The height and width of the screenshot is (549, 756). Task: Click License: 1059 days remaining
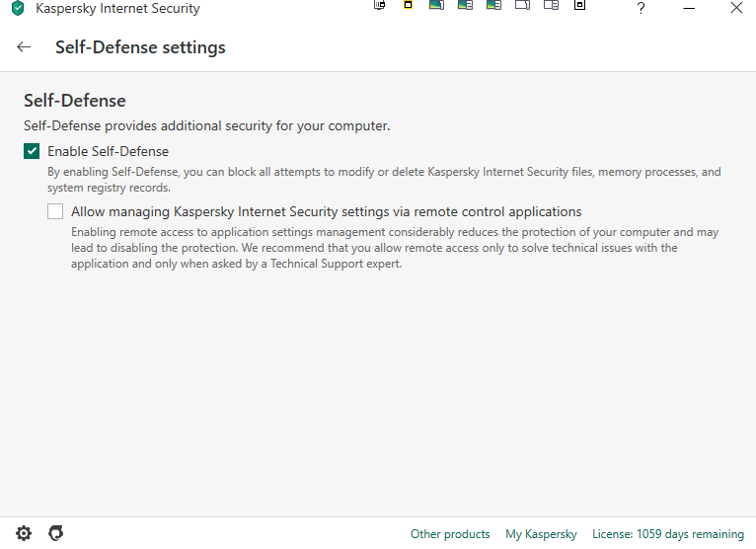(x=668, y=534)
